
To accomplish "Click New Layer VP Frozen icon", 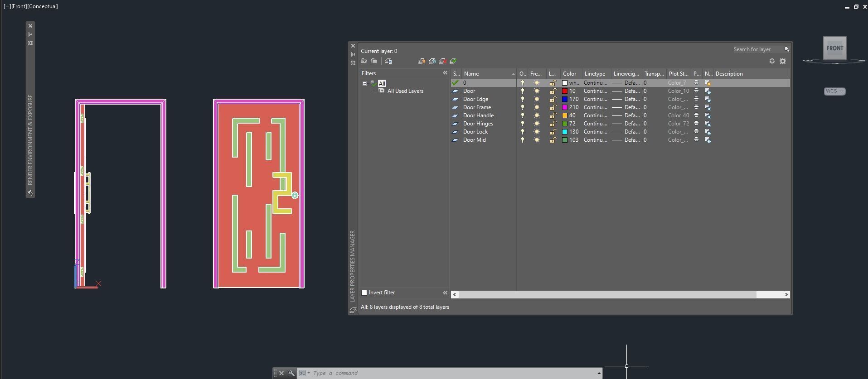I will point(432,61).
